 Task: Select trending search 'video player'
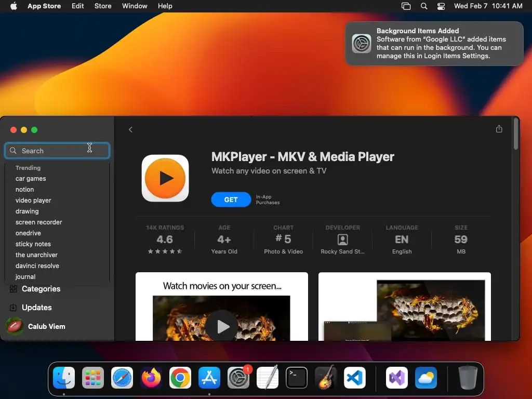tap(33, 200)
